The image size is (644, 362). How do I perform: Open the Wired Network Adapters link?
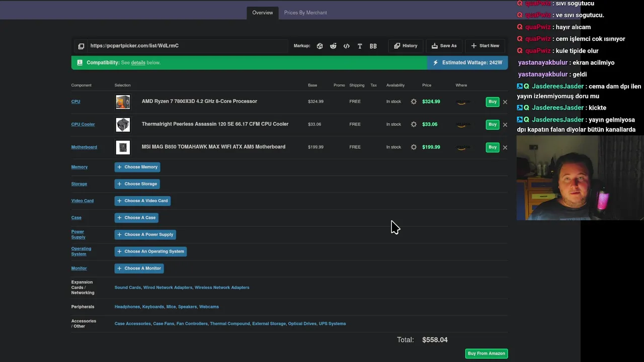(x=168, y=288)
